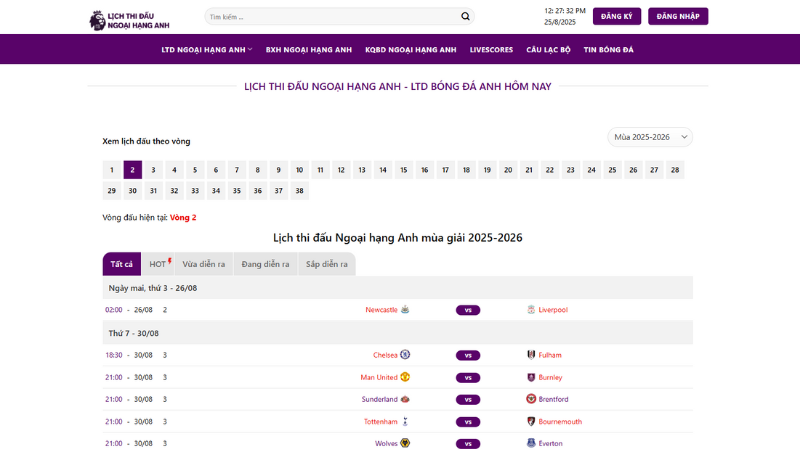The height and width of the screenshot is (450, 800).
Task: Click the 18:30 kickoff time
Action: click(114, 355)
